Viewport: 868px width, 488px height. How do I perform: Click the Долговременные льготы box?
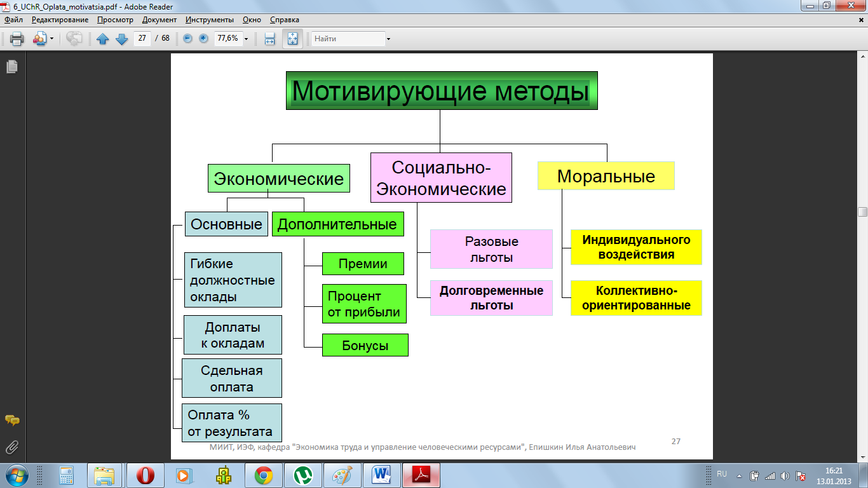tap(492, 297)
